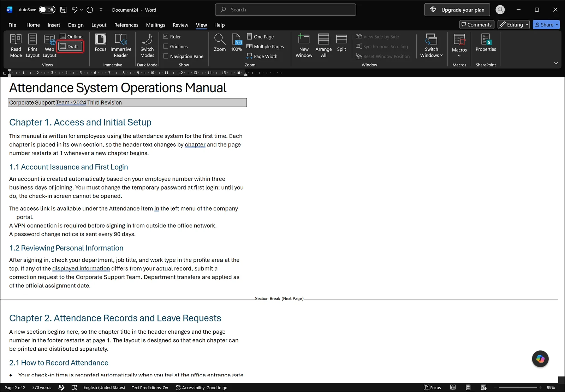
Task: Select Read Mode icon in the status bar
Action: pyautogui.click(x=453, y=387)
